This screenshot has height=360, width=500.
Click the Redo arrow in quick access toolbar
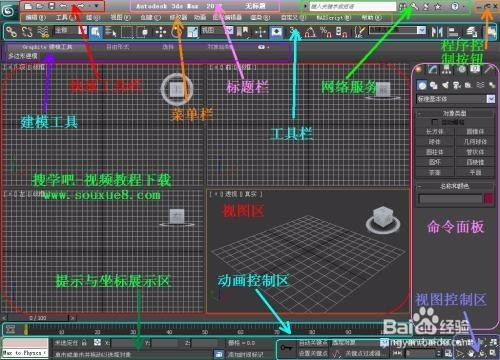click(80, 6)
